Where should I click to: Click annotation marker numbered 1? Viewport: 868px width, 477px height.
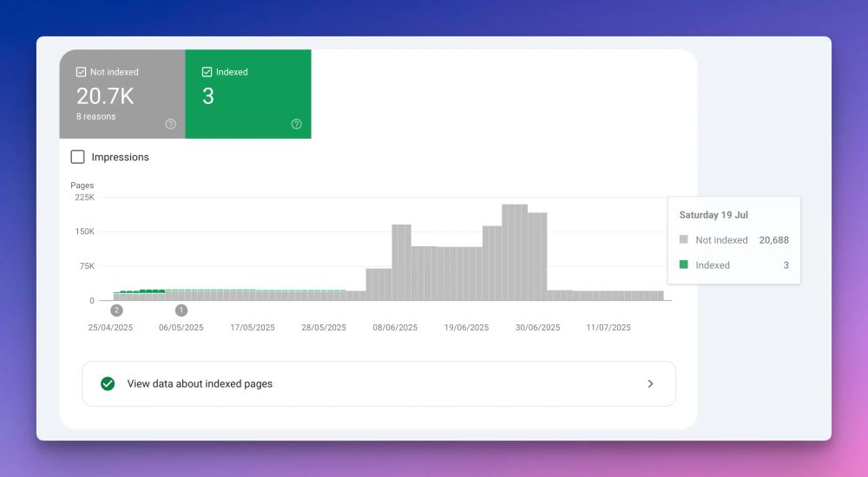coord(181,310)
